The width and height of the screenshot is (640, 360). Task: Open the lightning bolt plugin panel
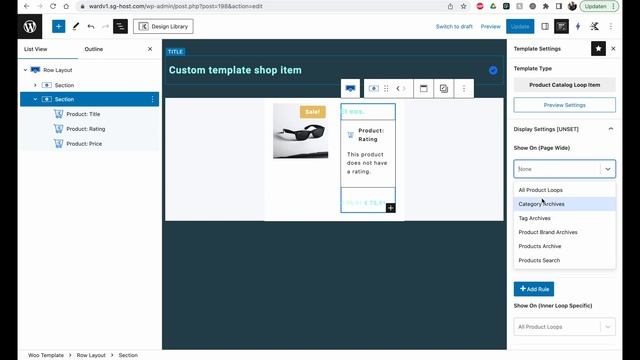(578, 27)
